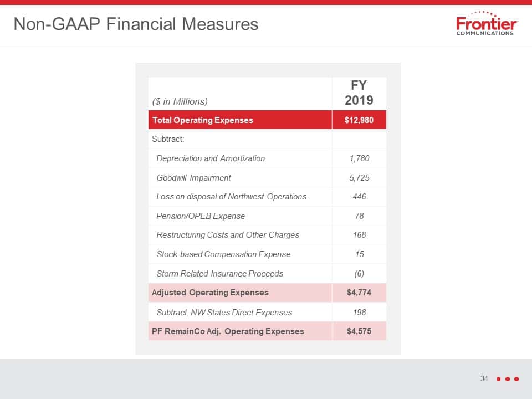Select the Non-GAAP Financial Measures title
Screen dimensions: 532x399
pyautogui.click(x=136, y=24)
